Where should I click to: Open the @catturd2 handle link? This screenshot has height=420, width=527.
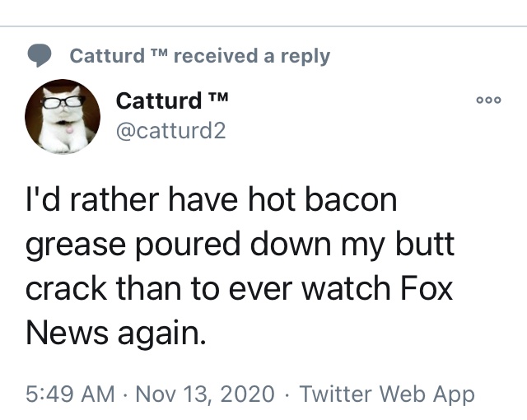(170, 130)
